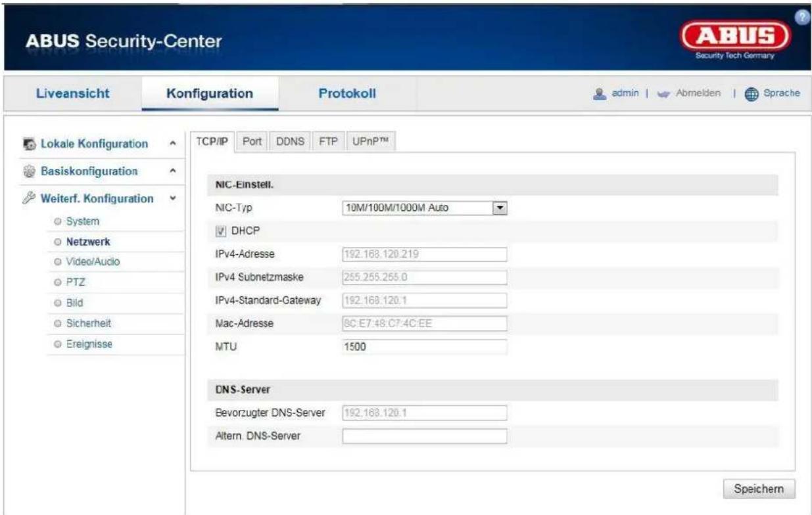Switch to the UPnP tab
The image size is (812, 515).
pos(372,143)
